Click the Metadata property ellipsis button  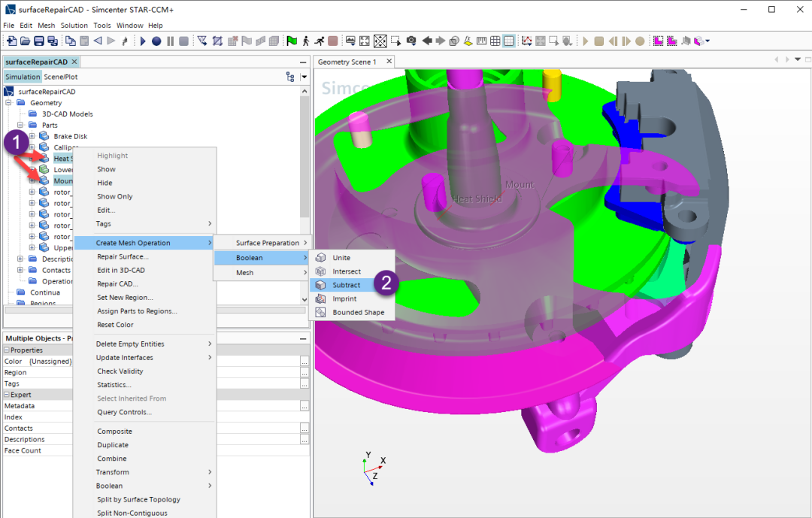coord(304,406)
